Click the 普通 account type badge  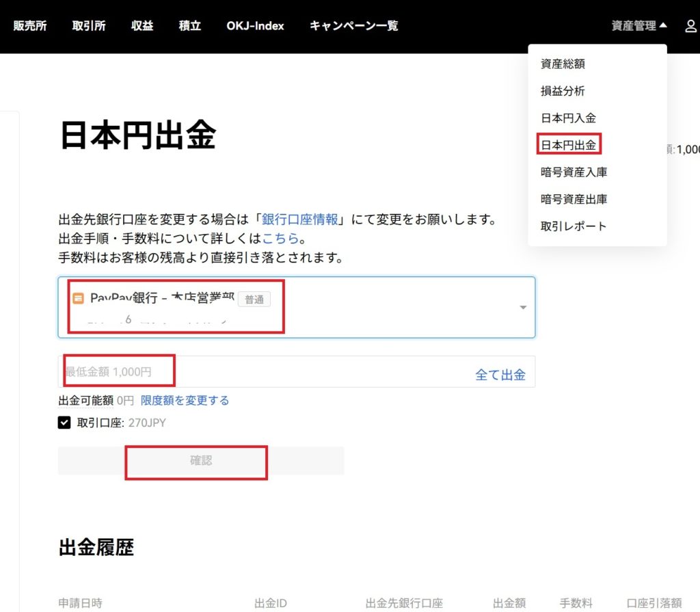pos(254,300)
